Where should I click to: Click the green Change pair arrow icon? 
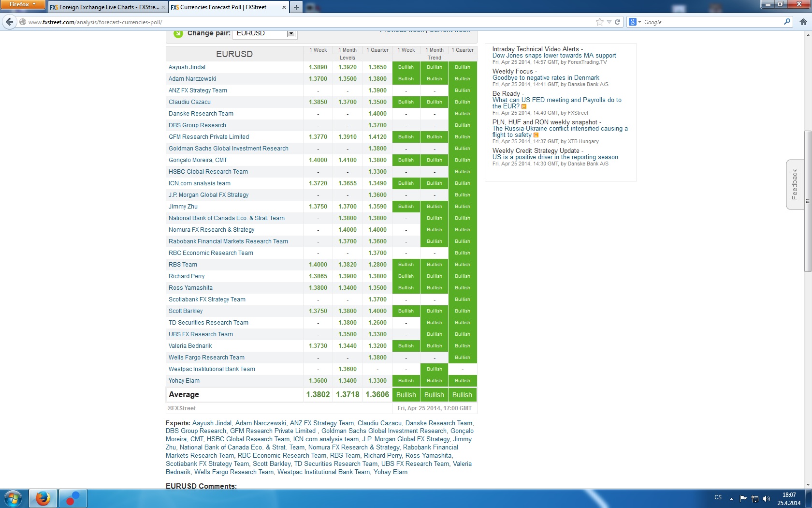click(x=178, y=33)
